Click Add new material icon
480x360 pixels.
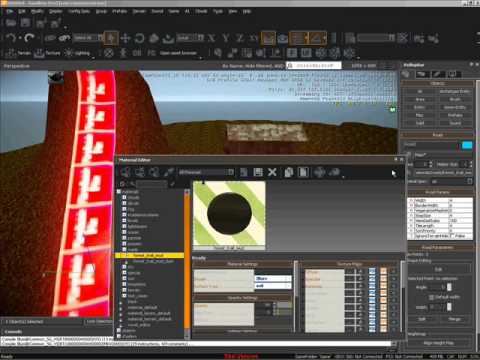244,172
